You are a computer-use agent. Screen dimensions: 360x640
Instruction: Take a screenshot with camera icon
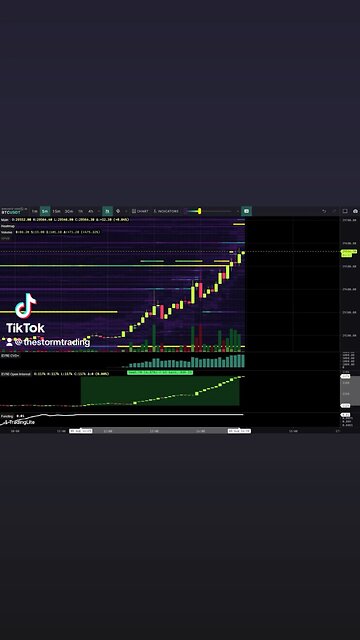pyautogui.click(x=355, y=211)
